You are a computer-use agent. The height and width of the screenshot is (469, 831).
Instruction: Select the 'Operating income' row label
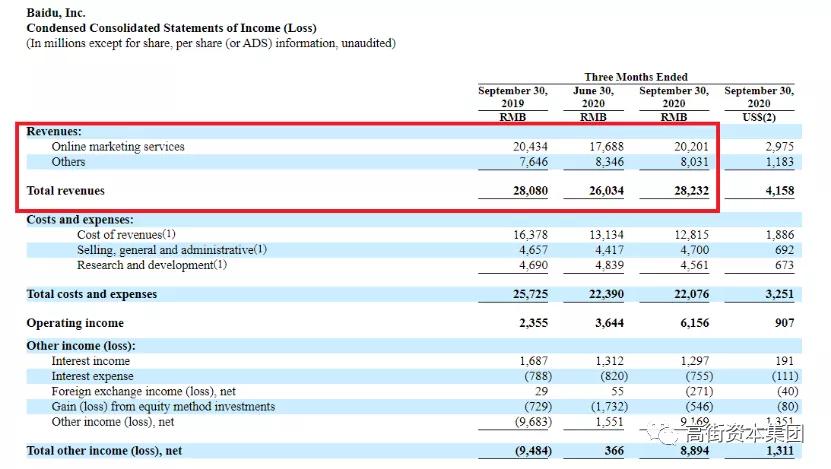[75, 323]
